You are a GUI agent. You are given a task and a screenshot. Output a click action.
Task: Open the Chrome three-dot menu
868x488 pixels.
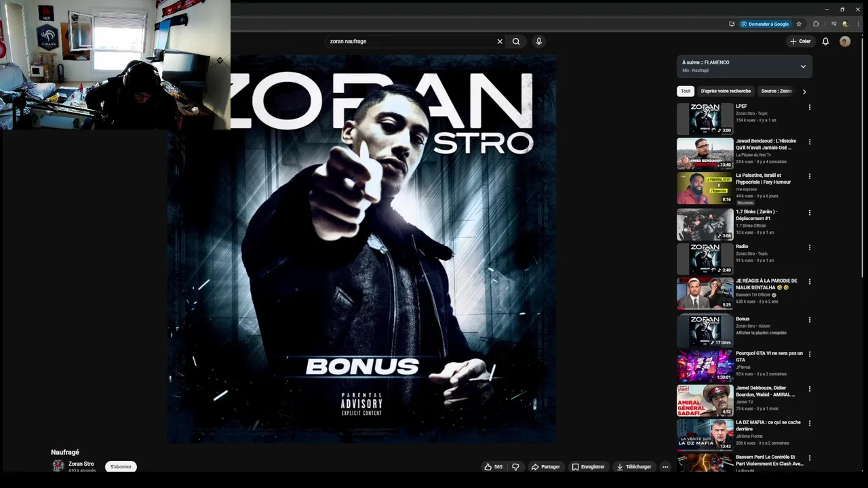click(859, 24)
